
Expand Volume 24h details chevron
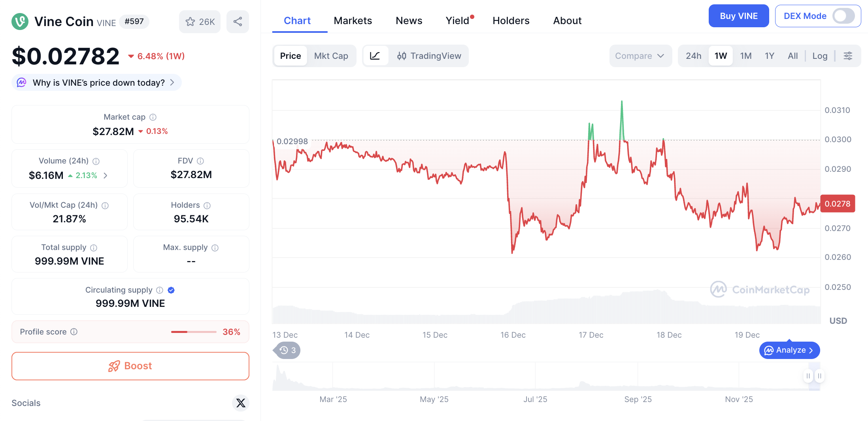(106, 175)
